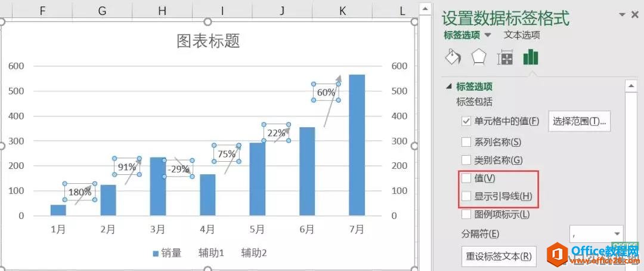Viewport: 644px width, 271px height.
Task: Select the 辅助2 legend entry
Action: pos(254,253)
